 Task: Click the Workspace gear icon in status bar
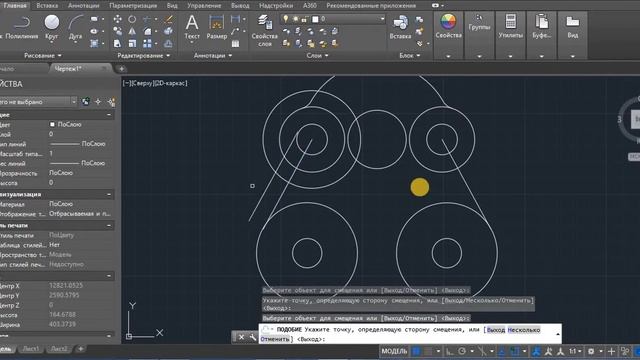[591, 351]
